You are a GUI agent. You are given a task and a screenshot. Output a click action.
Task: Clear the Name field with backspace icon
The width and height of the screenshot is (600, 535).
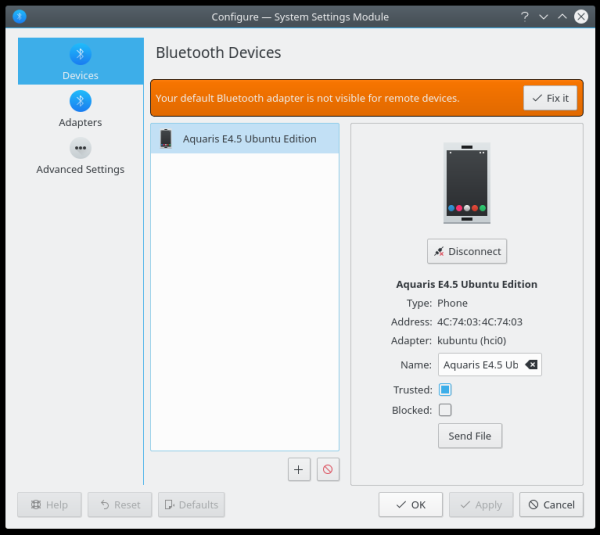tap(531, 365)
